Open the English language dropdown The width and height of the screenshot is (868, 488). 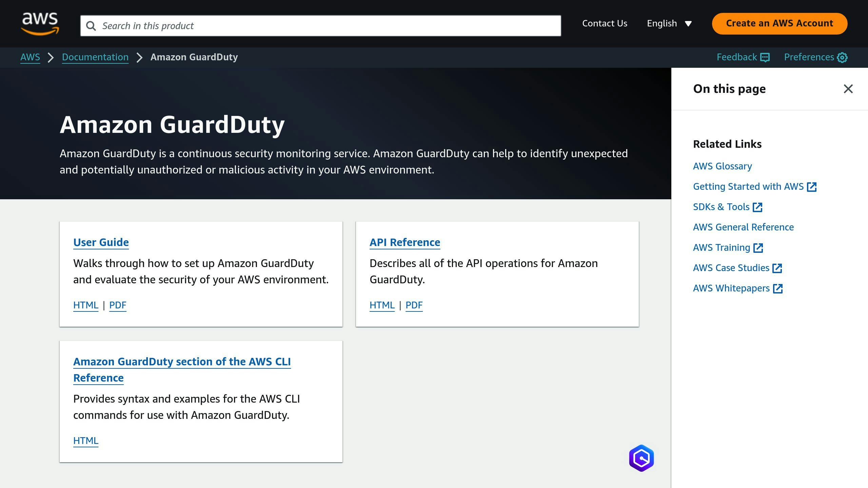(669, 23)
